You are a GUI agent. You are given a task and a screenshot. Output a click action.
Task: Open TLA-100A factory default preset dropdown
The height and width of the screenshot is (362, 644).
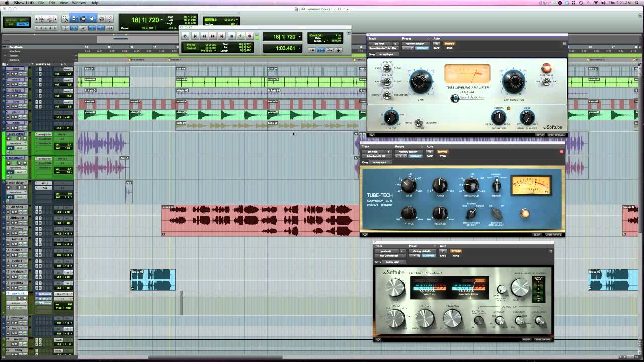point(416,44)
